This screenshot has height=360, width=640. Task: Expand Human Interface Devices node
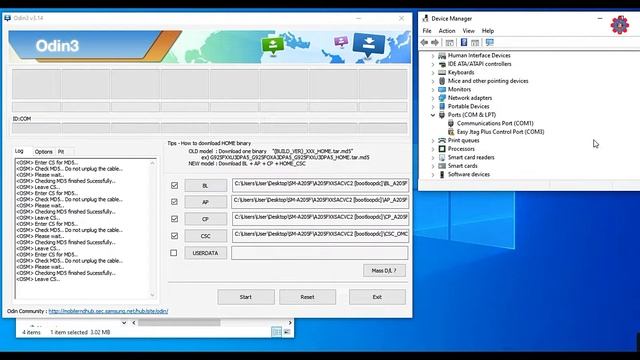[433, 56]
